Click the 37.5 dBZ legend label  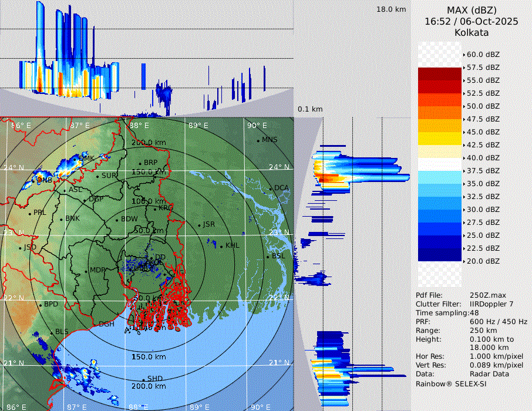(483, 171)
